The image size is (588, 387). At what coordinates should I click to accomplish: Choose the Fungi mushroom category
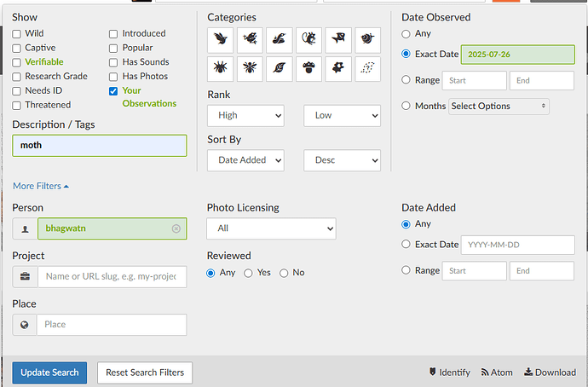point(308,69)
